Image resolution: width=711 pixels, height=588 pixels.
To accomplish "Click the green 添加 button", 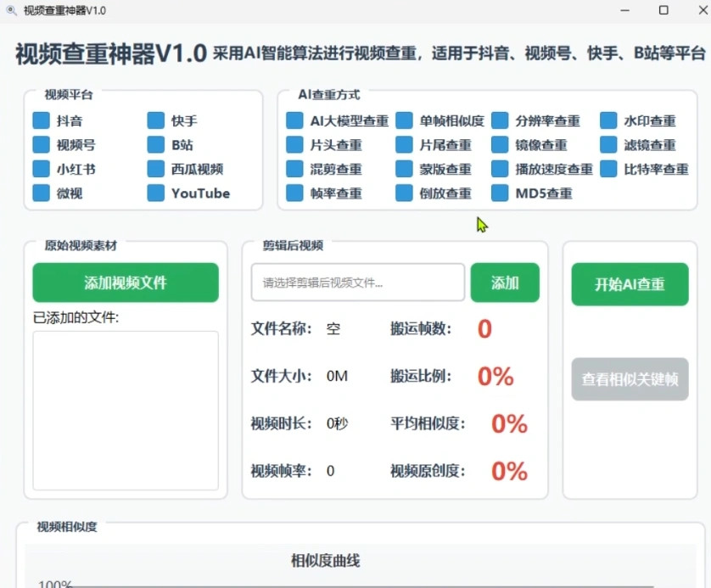I will 505,283.
